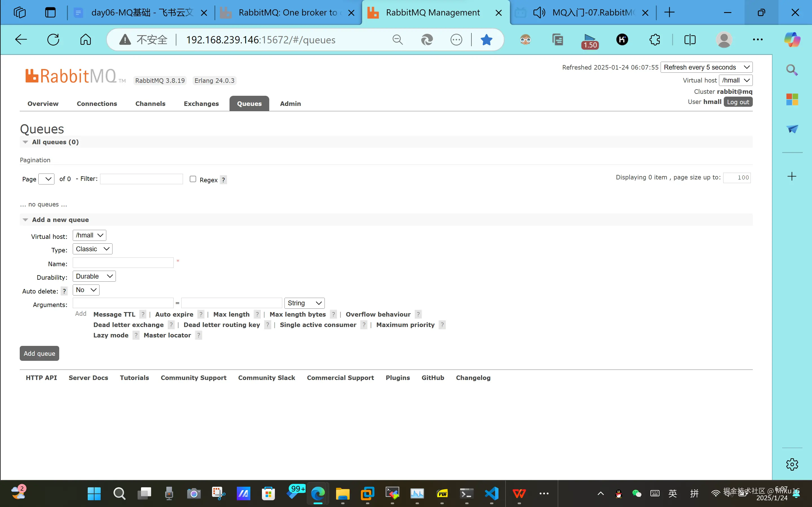Click the browser refresh page icon
The image size is (812, 507).
[x=53, y=39]
